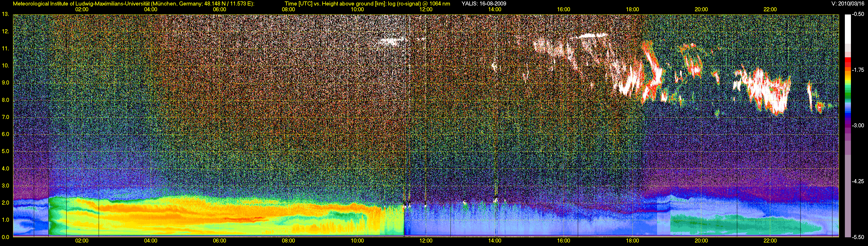Screen dimensions: 868x246
Task: Click the 10:00 label on the top axis
Action: pos(357,10)
